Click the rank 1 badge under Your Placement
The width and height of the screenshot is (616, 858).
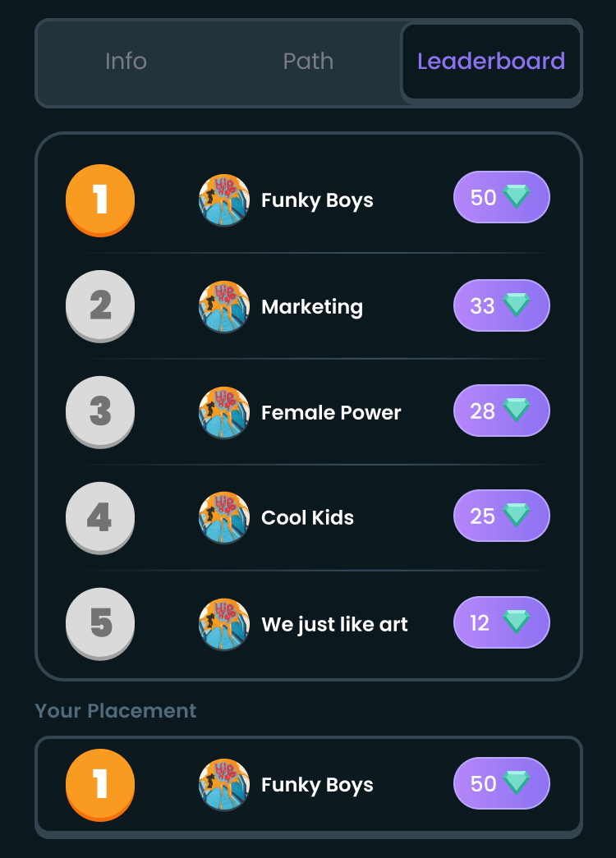(100, 785)
